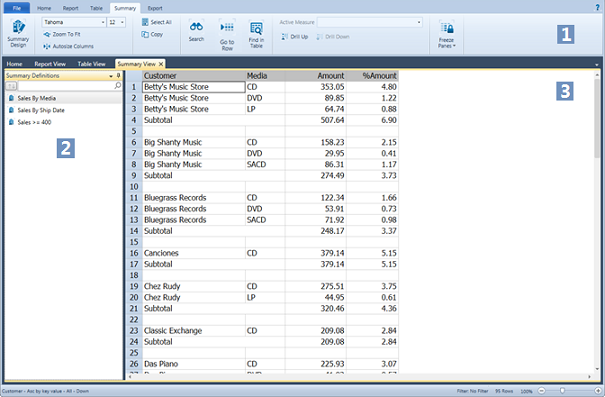Open the Freeze Panes dropdown
This screenshot has width=605, height=397.
click(446, 35)
